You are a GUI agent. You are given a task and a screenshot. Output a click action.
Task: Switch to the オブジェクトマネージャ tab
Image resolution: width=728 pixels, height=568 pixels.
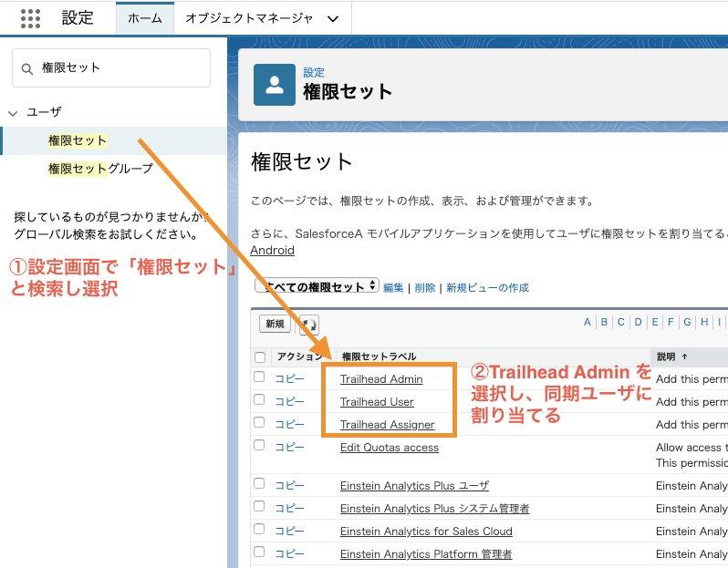[x=249, y=18]
